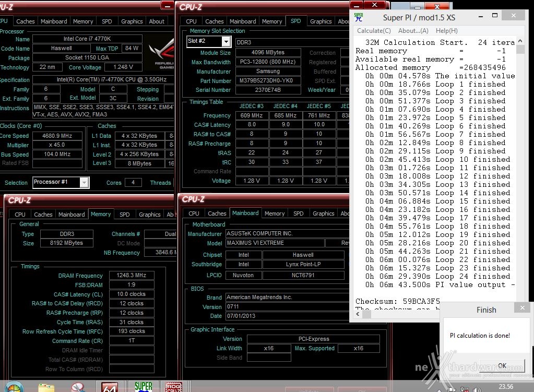Viewport: 534px width, 392px height.
Task: Open the volume speaker tray icon
Action: (477, 389)
